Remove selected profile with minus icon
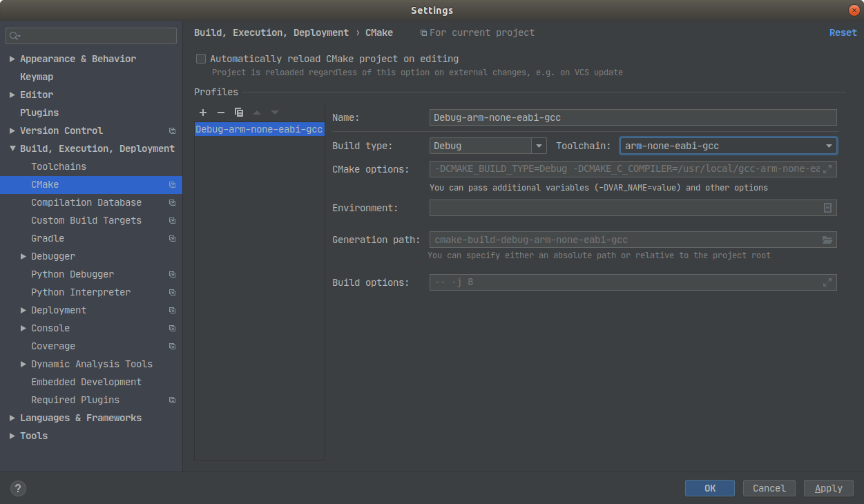The image size is (864, 504). pos(221,113)
